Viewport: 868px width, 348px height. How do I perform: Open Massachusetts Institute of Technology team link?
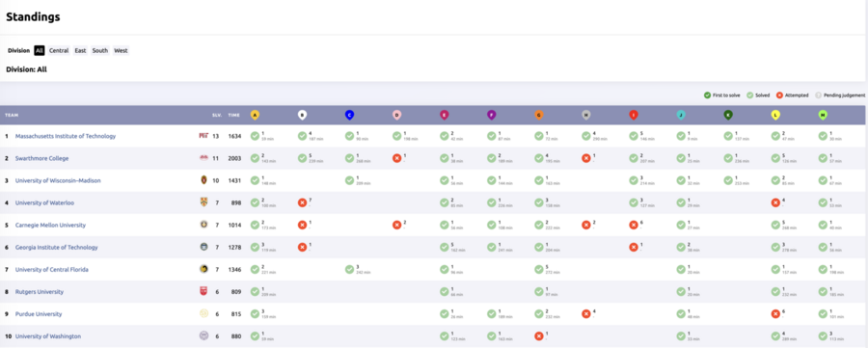66,136
